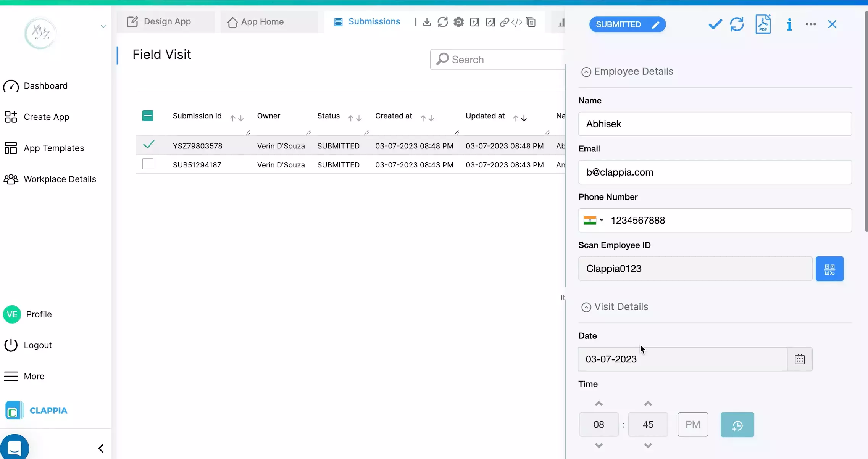Collapse the Visit Details section
The height and width of the screenshot is (459, 868).
pyautogui.click(x=586, y=307)
